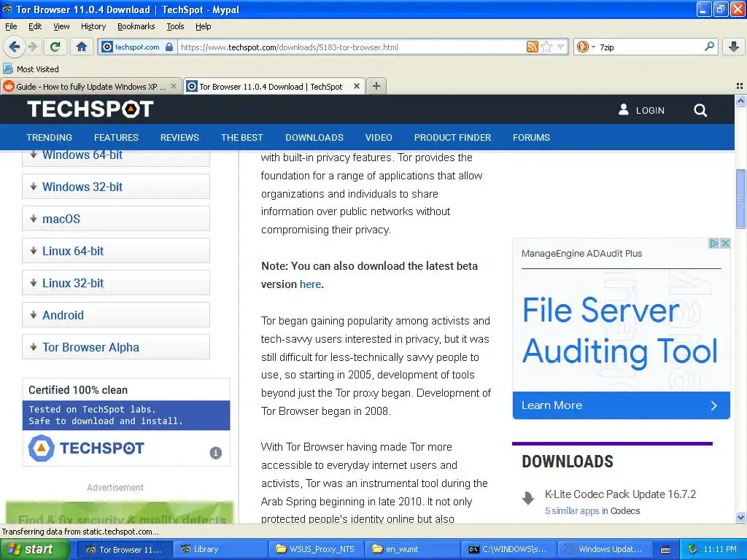Switch to en_wumt folder in taskbar
The width and height of the screenshot is (747, 560).
coord(413,550)
